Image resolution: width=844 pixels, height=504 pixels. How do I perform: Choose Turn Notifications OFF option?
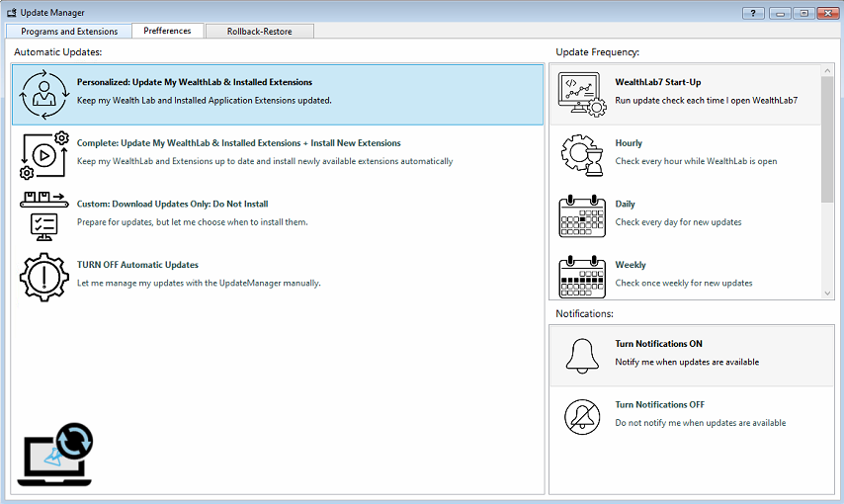point(659,405)
